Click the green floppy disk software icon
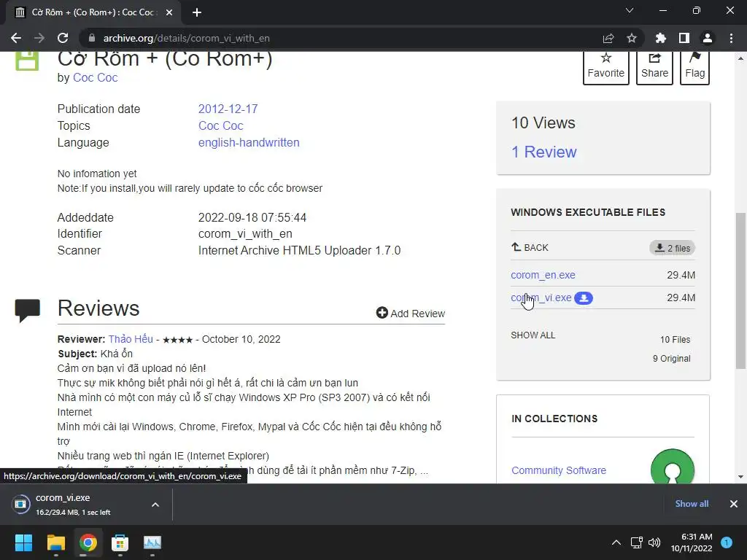 (27, 61)
